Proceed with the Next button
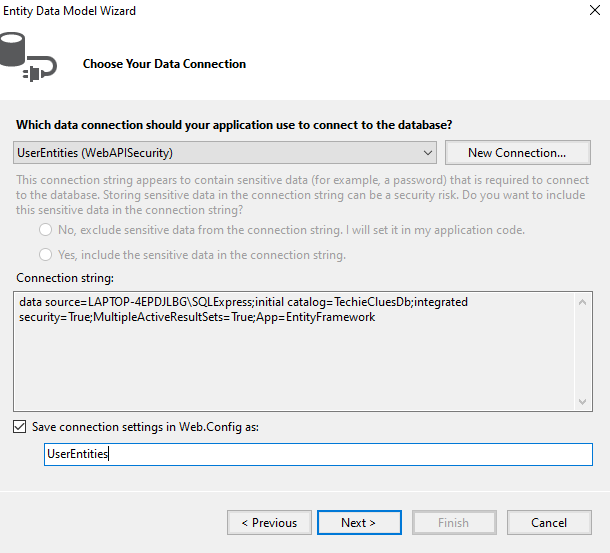The image size is (610, 553). 359,522
